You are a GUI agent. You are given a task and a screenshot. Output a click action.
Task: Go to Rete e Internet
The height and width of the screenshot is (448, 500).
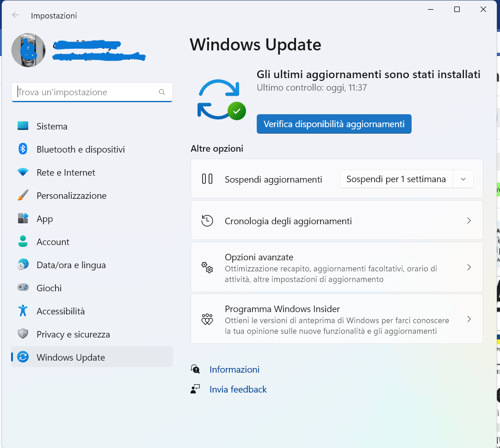tap(92, 172)
